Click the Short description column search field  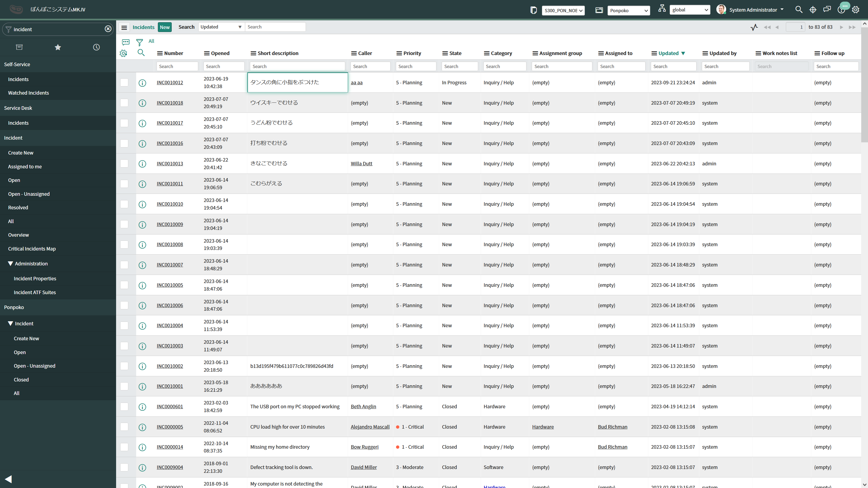(x=297, y=66)
